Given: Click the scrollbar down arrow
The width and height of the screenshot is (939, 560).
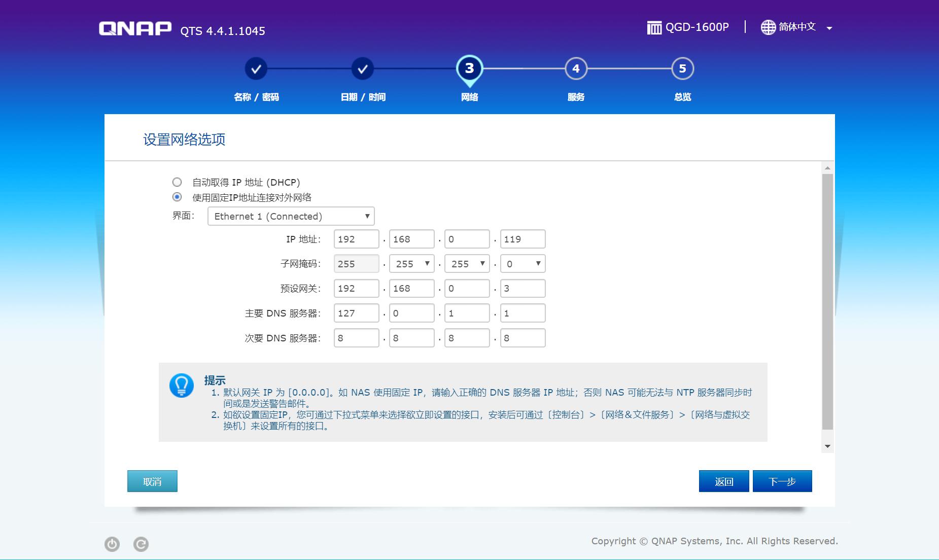Looking at the screenshot, I should click(827, 445).
